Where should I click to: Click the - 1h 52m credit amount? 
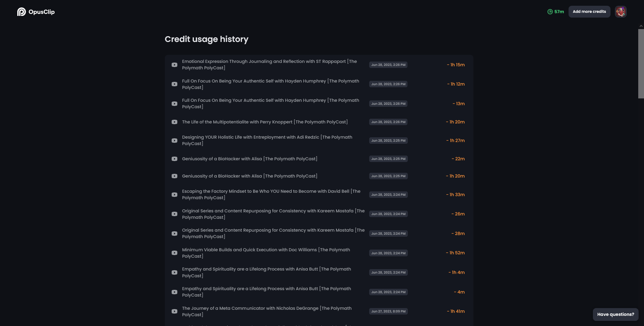point(455,253)
